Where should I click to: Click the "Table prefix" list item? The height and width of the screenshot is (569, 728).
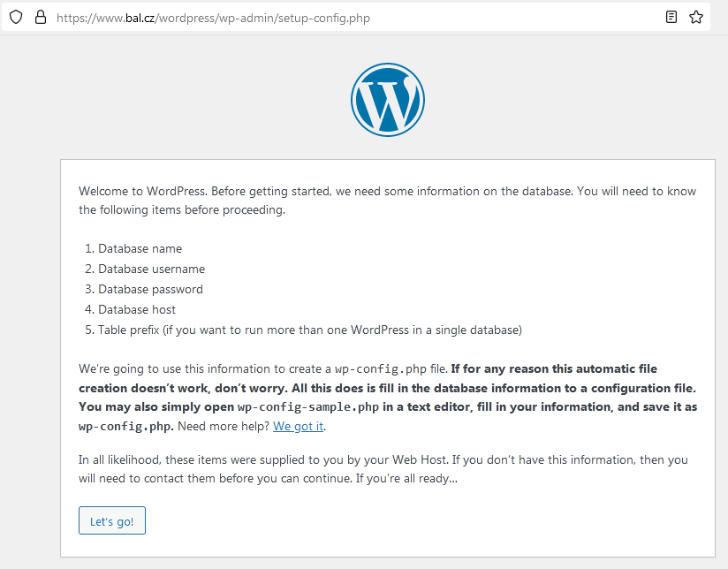click(x=309, y=330)
